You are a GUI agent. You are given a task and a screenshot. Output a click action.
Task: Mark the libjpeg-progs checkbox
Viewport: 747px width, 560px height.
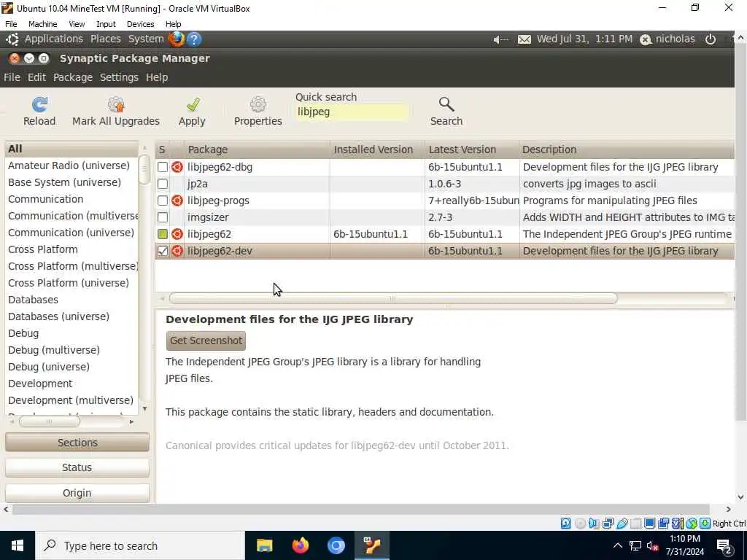[163, 201]
